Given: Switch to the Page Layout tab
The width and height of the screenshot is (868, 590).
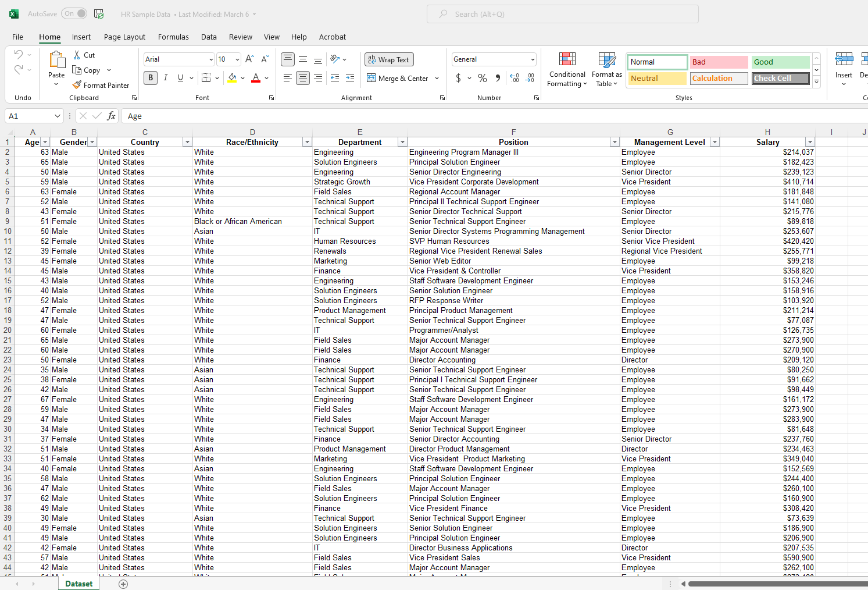Looking at the screenshot, I should coord(124,37).
